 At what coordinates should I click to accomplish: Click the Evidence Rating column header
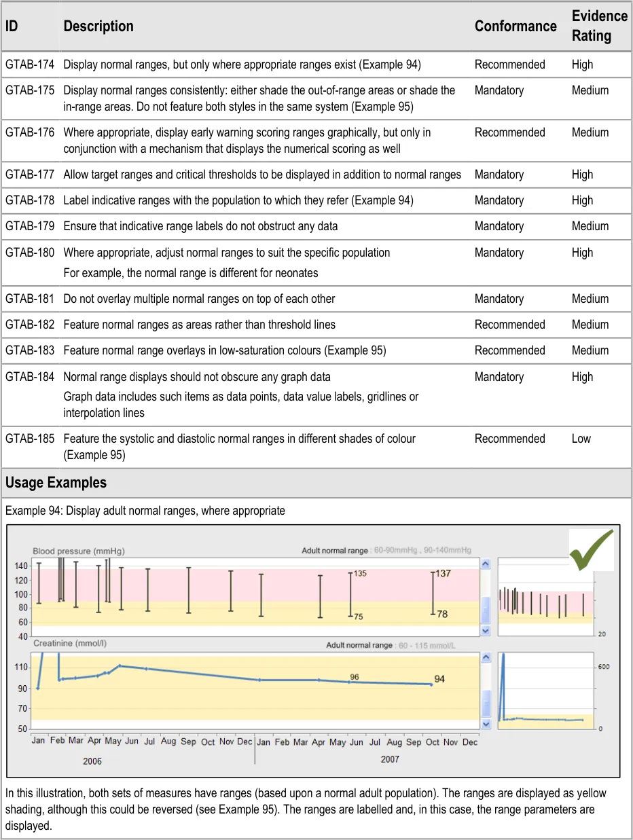coord(599,26)
